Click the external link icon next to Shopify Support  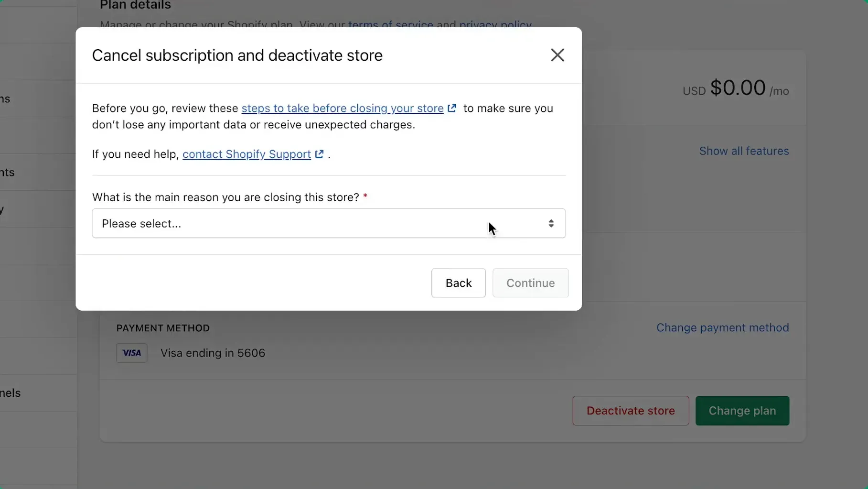tap(319, 154)
